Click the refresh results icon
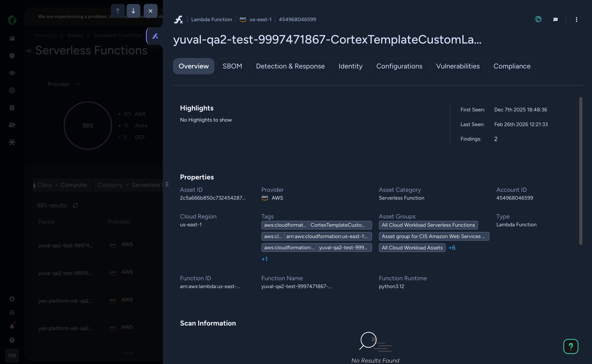The width and height of the screenshot is (592, 364). click(75, 205)
